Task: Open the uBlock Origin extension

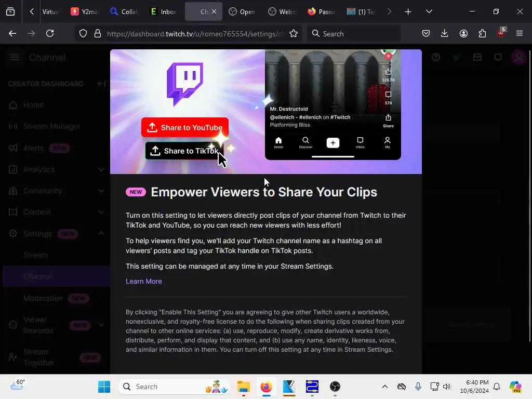Action: click(501, 33)
